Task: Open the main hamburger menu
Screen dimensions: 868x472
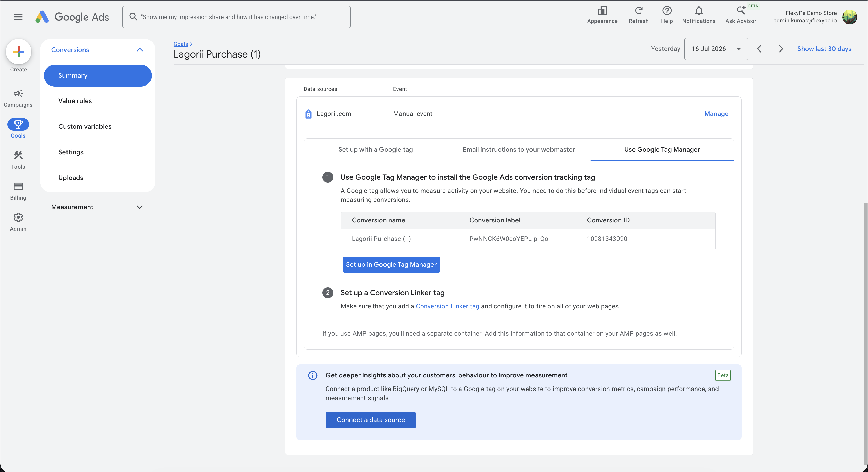Action: [x=18, y=17]
